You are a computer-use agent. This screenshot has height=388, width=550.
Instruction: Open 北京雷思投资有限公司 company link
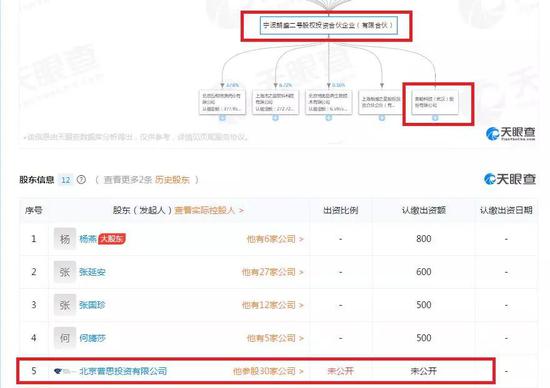[x=123, y=371]
